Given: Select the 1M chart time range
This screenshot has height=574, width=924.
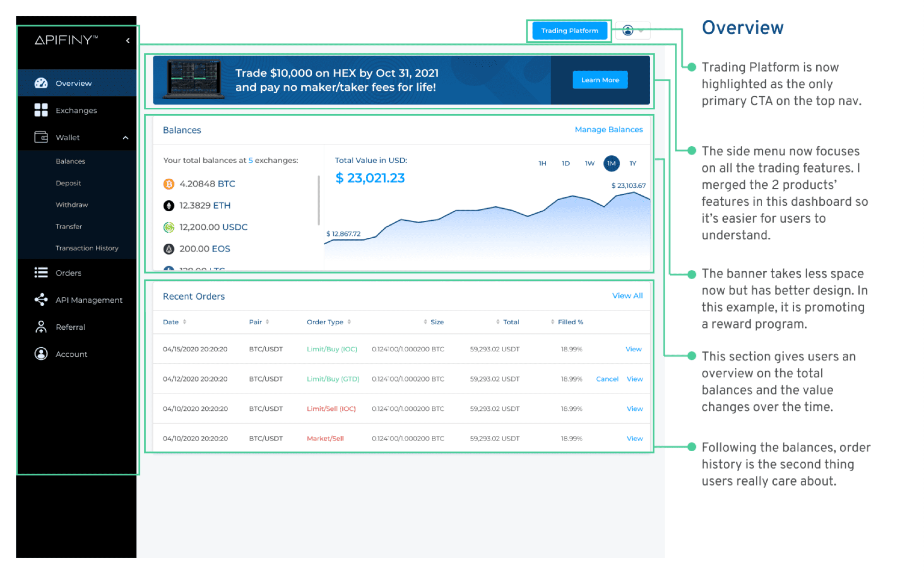Looking at the screenshot, I should tap(612, 164).
